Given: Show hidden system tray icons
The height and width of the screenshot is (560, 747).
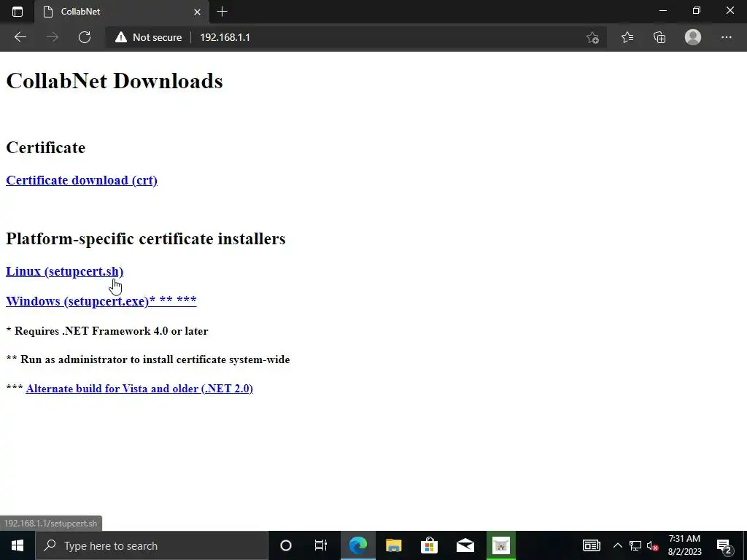Looking at the screenshot, I should (x=617, y=545).
